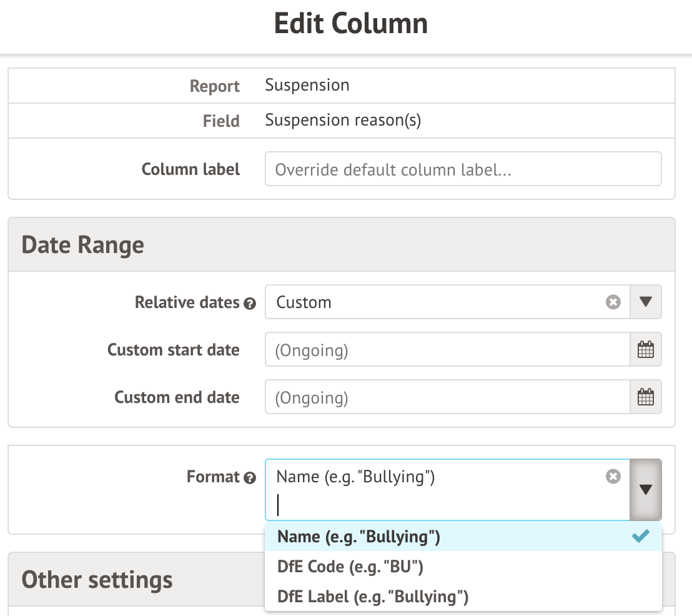This screenshot has width=692, height=616.
Task: Open the Custom start date calendar picker
Action: pyautogui.click(x=645, y=350)
